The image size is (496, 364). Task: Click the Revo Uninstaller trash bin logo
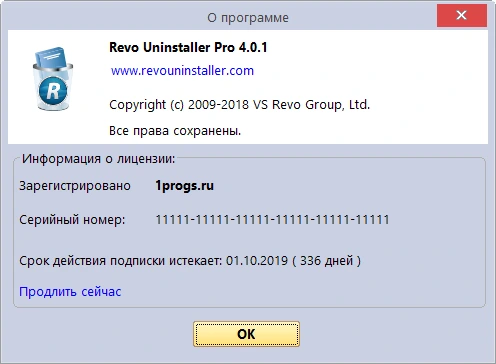pos(53,79)
